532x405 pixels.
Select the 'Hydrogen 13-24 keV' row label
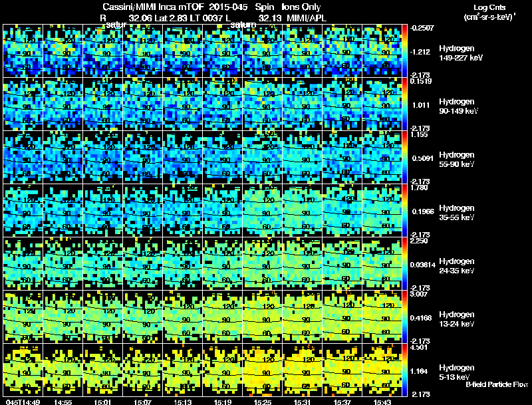[x=457, y=319]
